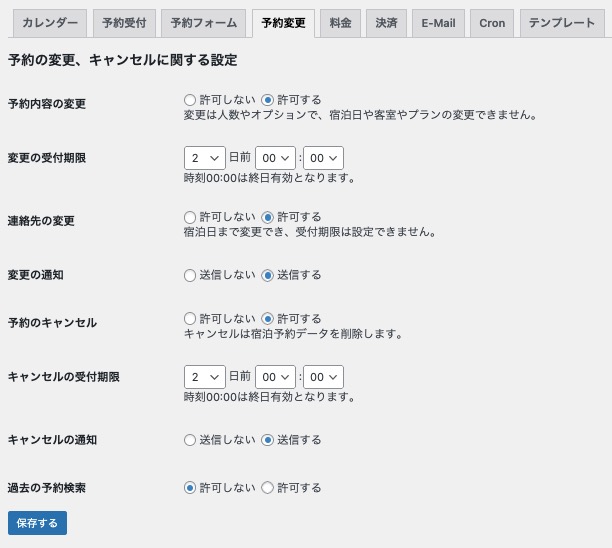Click the 変更の受付期限 label
The height and width of the screenshot is (548, 612).
pos(47,158)
